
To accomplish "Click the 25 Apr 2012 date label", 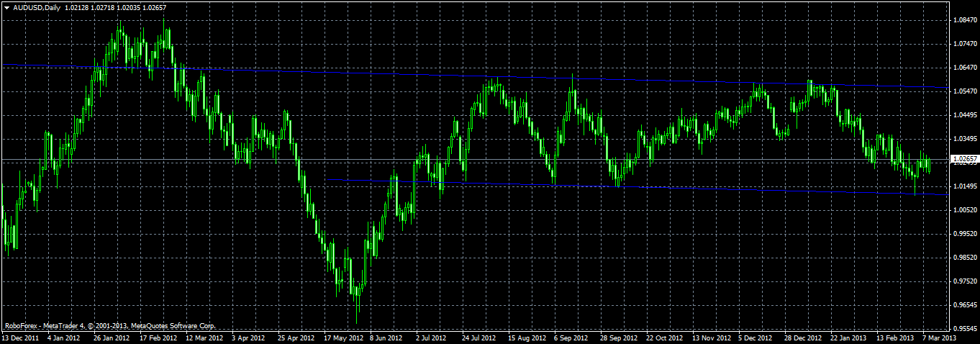I will (x=296, y=338).
